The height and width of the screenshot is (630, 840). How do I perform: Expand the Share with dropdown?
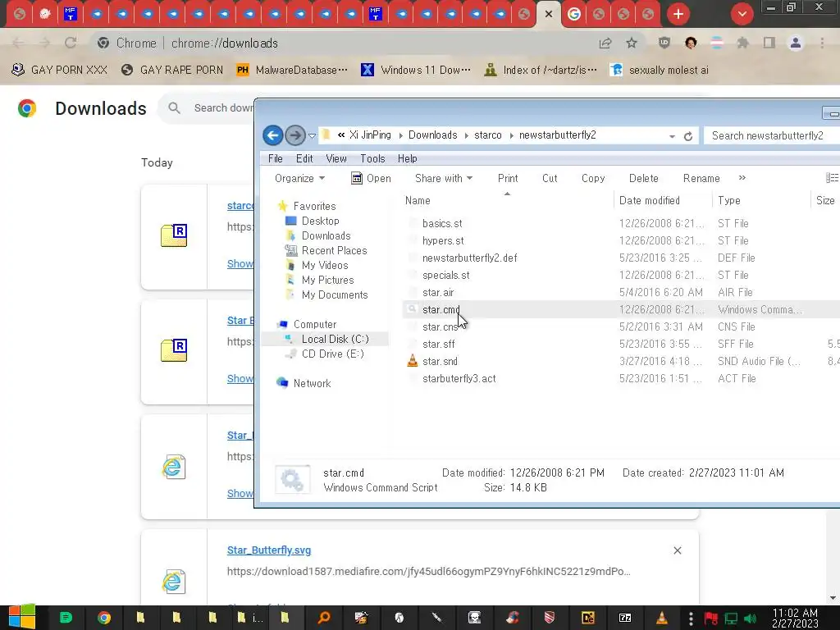coord(444,178)
